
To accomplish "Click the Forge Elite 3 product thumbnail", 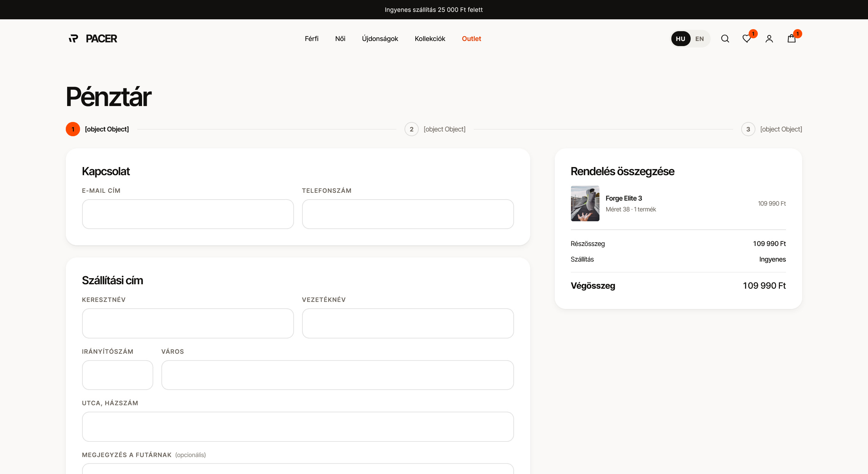I will coord(585,203).
